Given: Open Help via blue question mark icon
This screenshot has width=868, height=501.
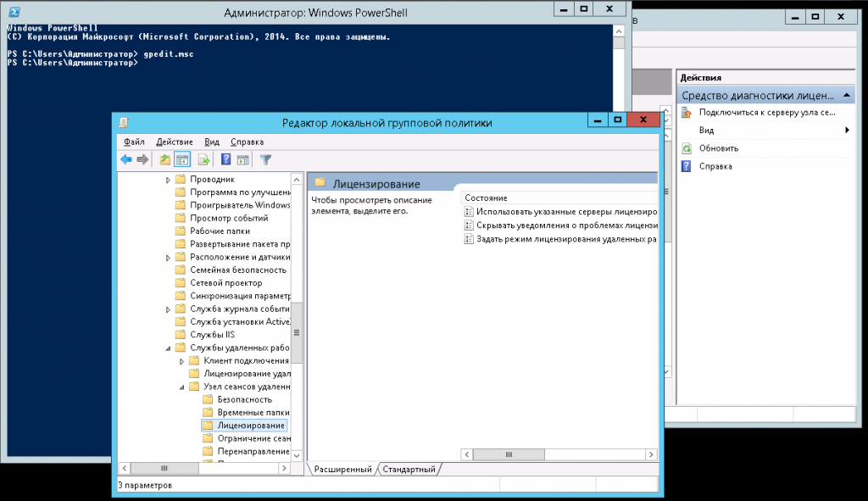Looking at the screenshot, I should click(226, 159).
